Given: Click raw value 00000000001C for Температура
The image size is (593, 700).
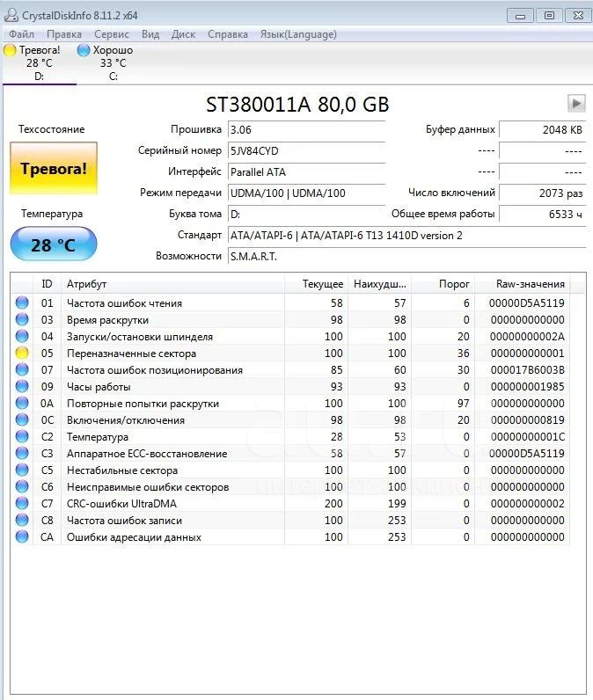Looking at the screenshot, I should coord(527,436).
